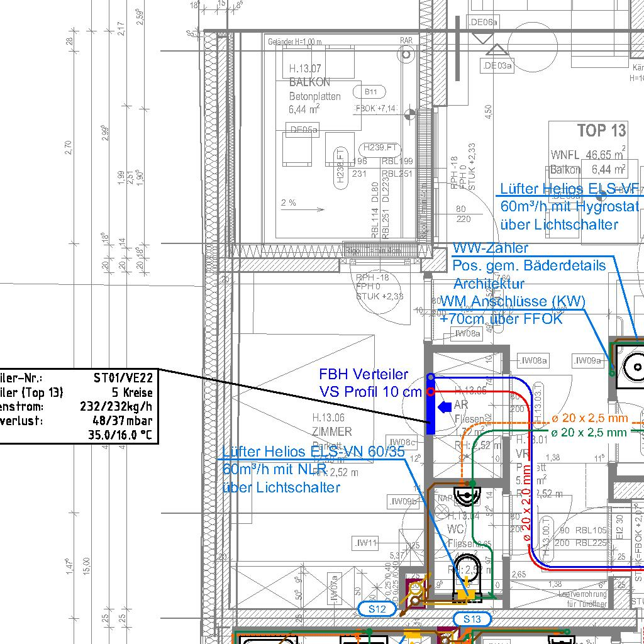Select the RAR drain circle on balcony
Image resolution: width=644 pixels, height=644 pixels.
[x=406, y=54]
